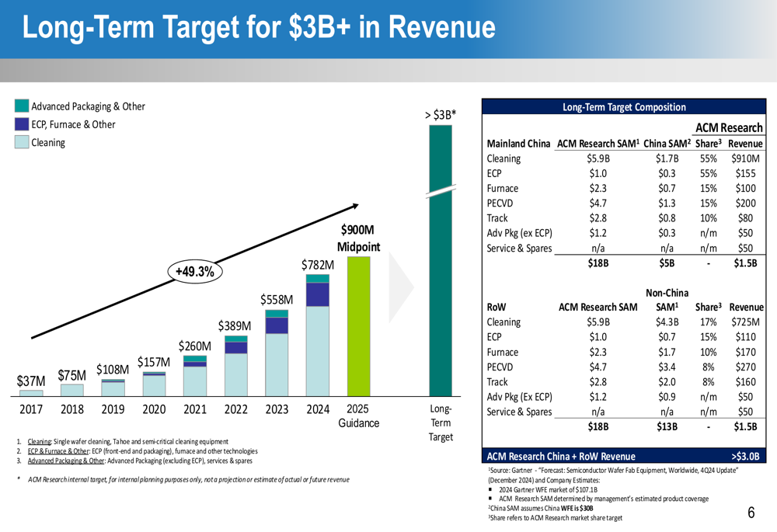Image resolution: width=777 pixels, height=532 pixels.
Task: Click the page number 6
Action: click(x=751, y=513)
